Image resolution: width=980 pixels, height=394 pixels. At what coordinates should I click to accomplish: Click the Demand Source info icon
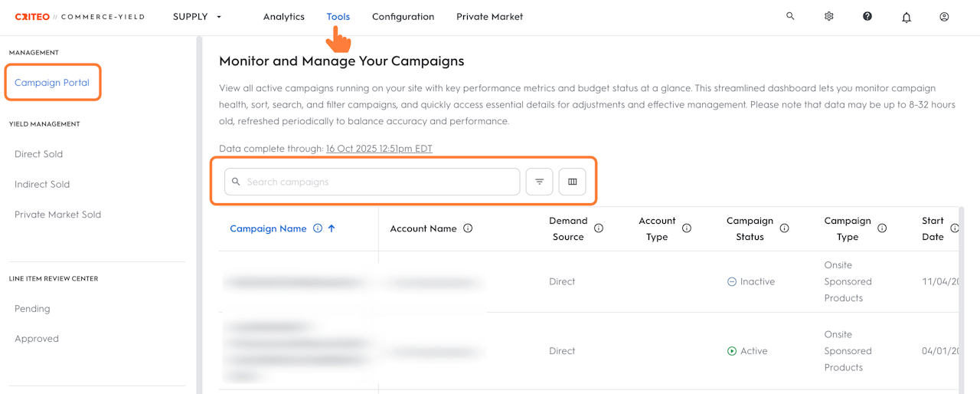[599, 228]
